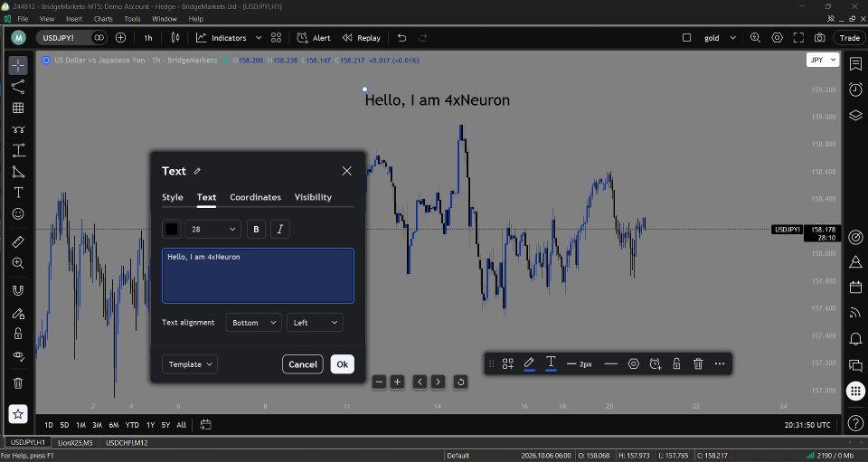The image size is (868, 462).
Task: Open the Bottom vertical alignment dropdown
Action: point(253,323)
